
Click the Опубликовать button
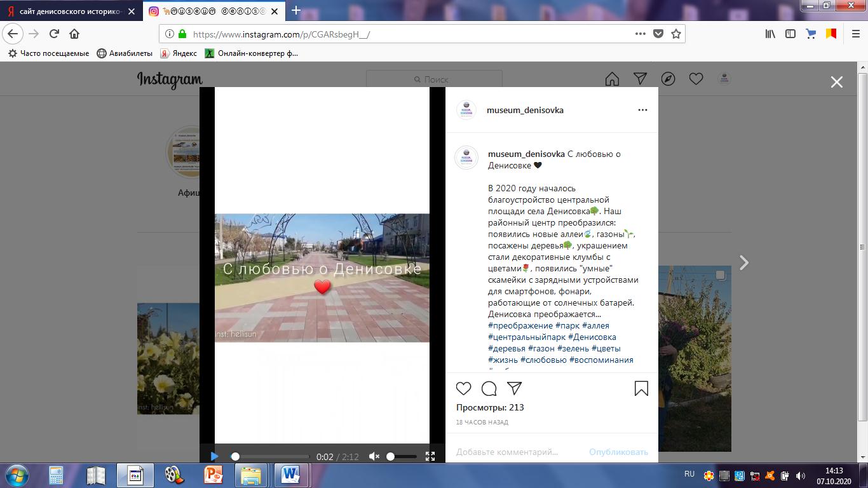[x=618, y=452]
